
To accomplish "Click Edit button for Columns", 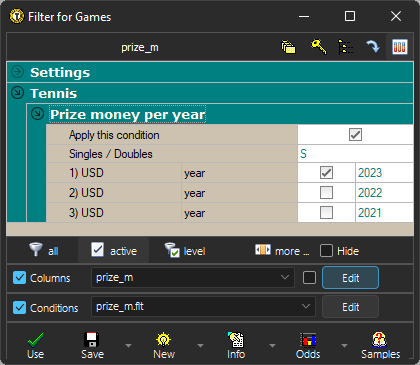I will (x=350, y=277).
